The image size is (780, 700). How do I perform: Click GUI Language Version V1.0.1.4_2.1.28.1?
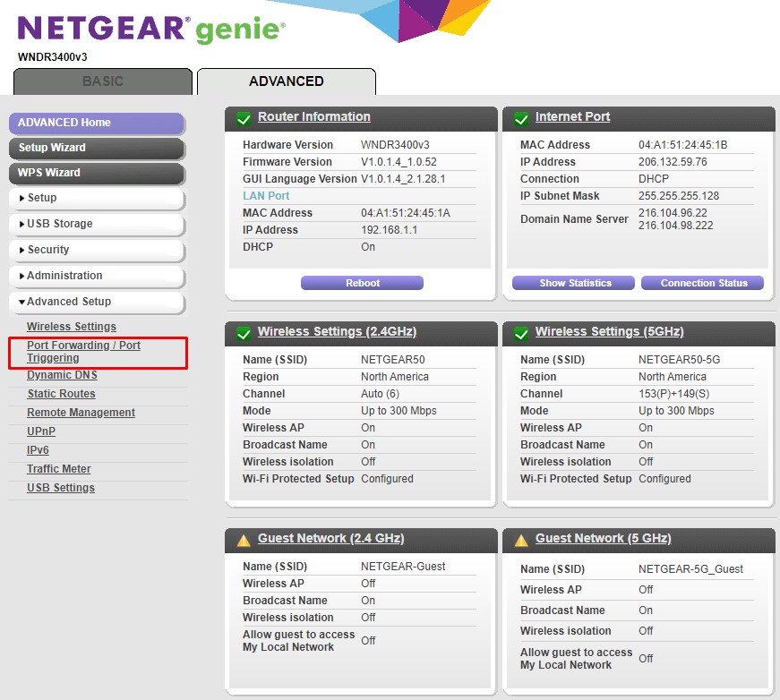(403, 179)
